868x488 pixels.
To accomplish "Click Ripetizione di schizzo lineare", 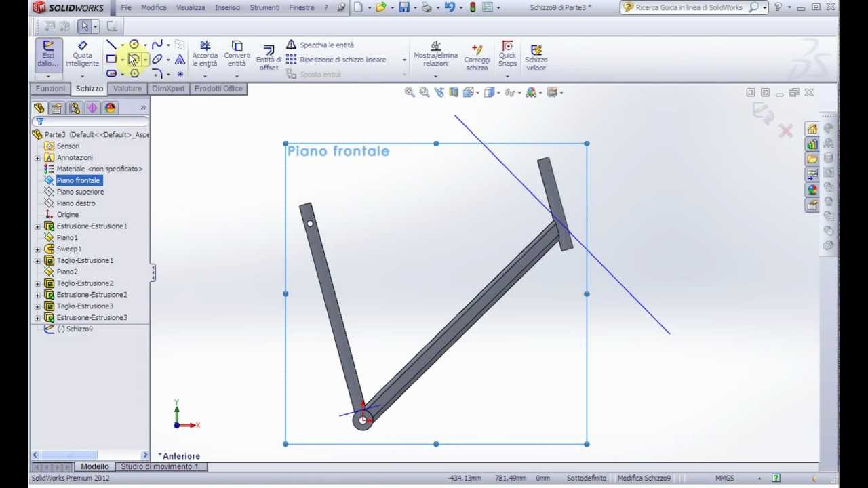I will 336,60.
